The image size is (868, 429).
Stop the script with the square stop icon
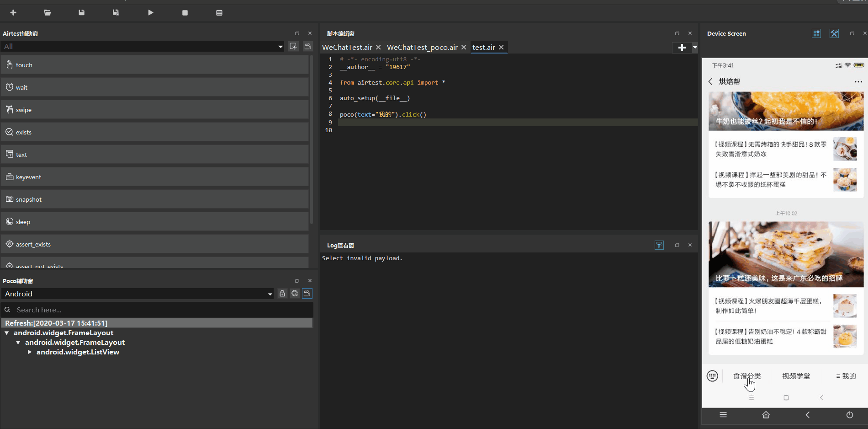[185, 13]
